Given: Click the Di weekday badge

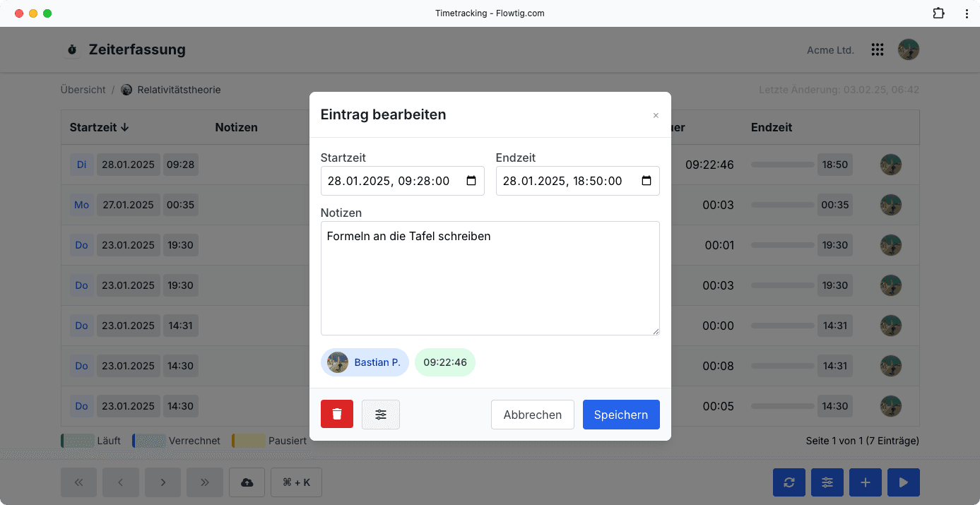Looking at the screenshot, I should 81,165.
